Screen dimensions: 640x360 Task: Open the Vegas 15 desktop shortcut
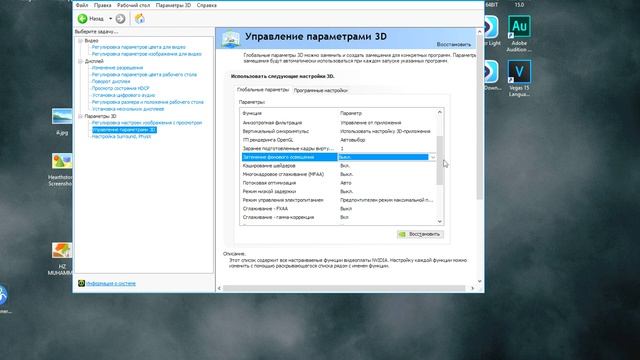(519, 78)
